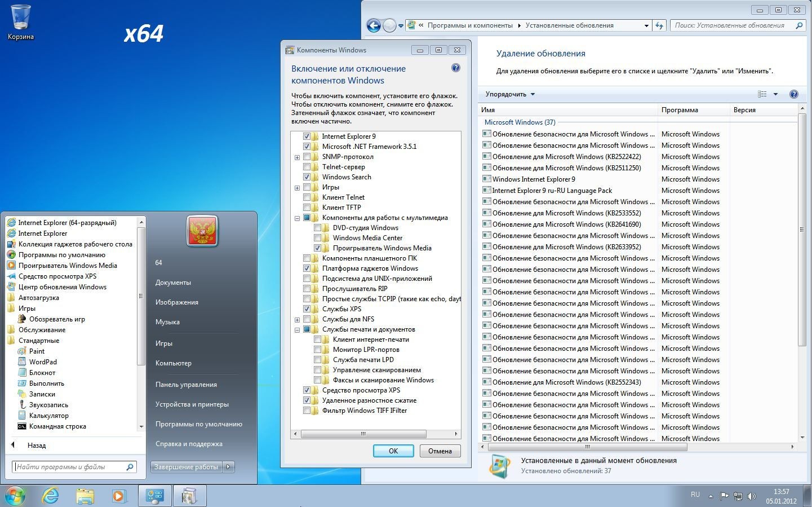
Task: Open Программы по умолчанию in Start programs list
Action: pyautogui.click(x=61, y=255)
